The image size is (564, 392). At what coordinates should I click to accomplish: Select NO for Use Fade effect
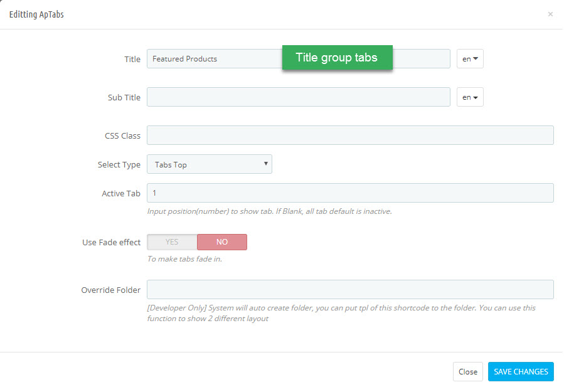pos(222,242)
